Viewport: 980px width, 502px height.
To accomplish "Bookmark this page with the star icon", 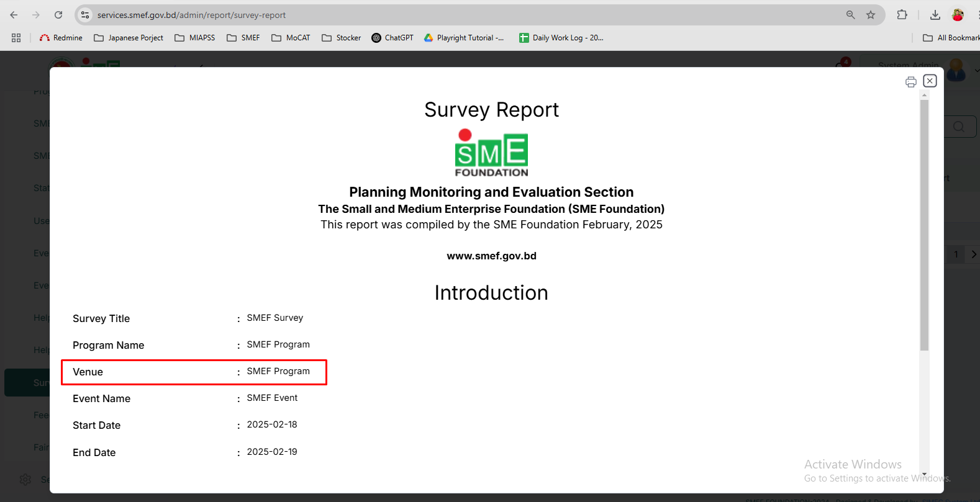I will point(871,15).
